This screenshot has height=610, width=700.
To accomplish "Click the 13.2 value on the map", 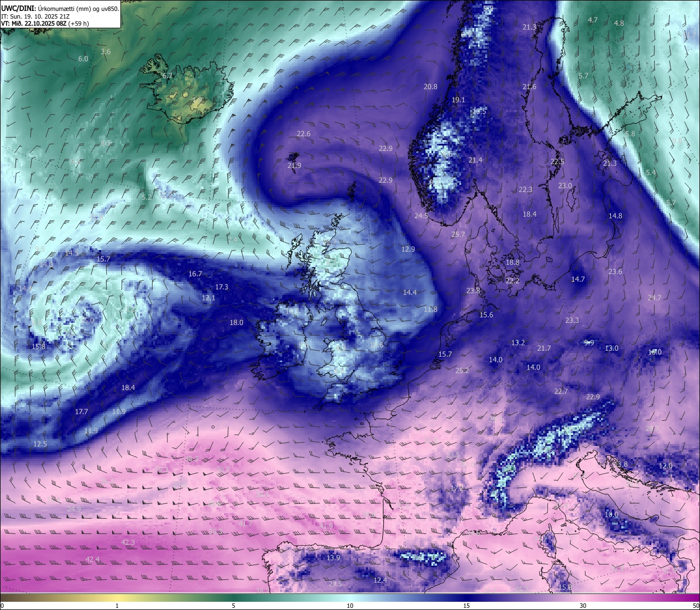I will [x=518, y=343].
